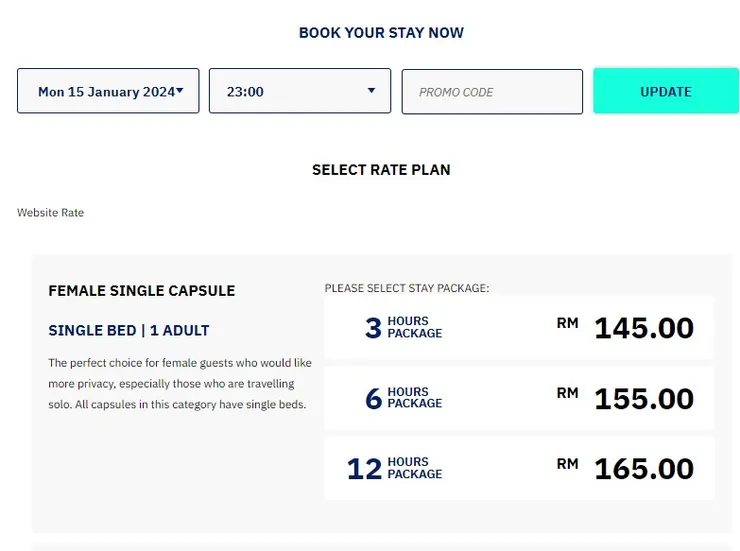The width and height of the screenshot is (740, 551).
Task: Click the arrow beside the date field
Action: (180, 91)
